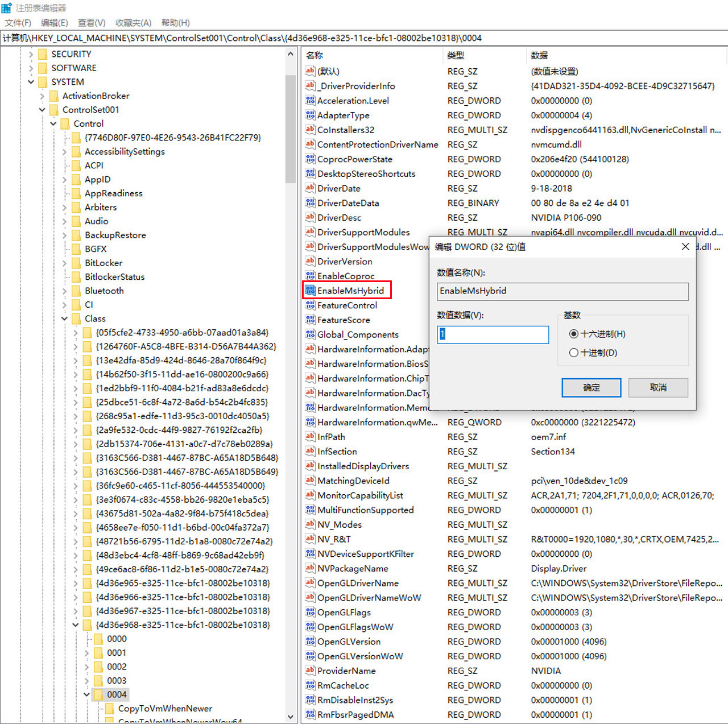728x724 pixels.
Task: Click the EnableMsHybrid value icon
Action: click(310, 291)
